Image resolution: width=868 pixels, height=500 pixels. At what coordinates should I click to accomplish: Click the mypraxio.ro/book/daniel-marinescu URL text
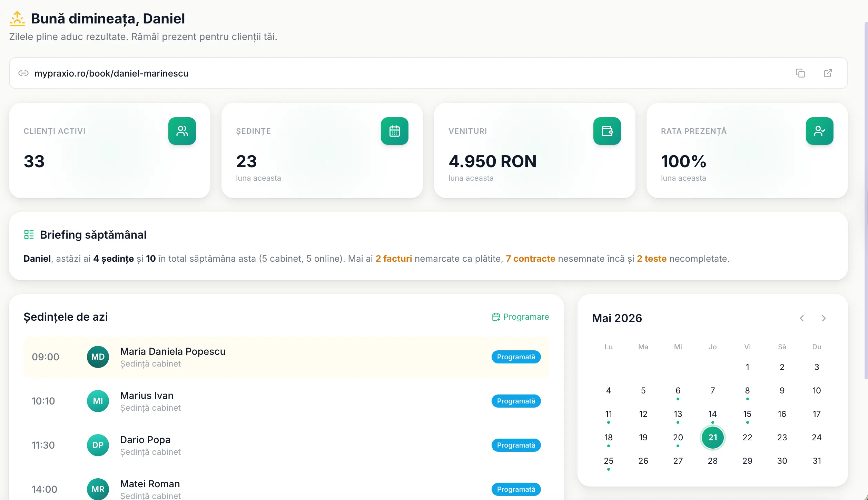[x=111, y=73]
